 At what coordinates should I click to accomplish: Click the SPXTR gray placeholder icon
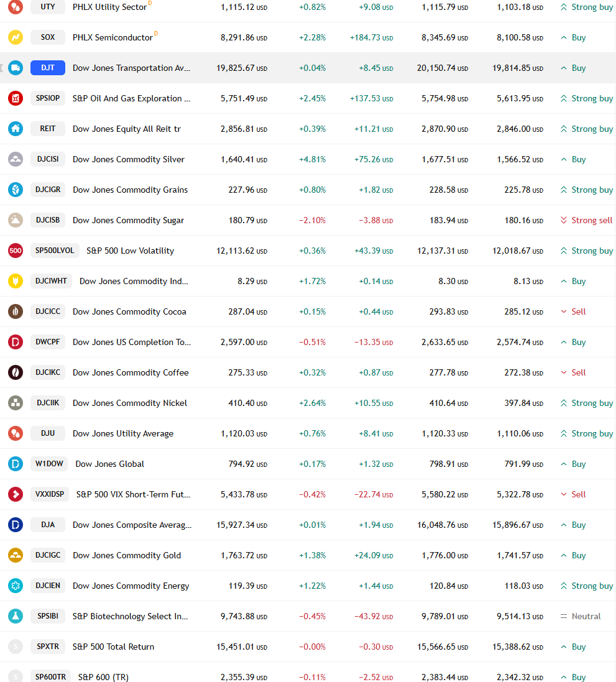[15, 647]
